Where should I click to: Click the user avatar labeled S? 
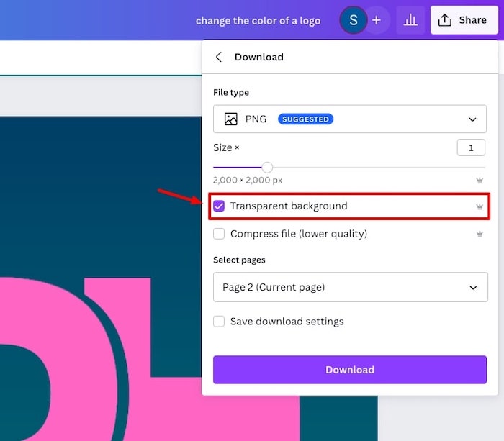tap(353, 20)
